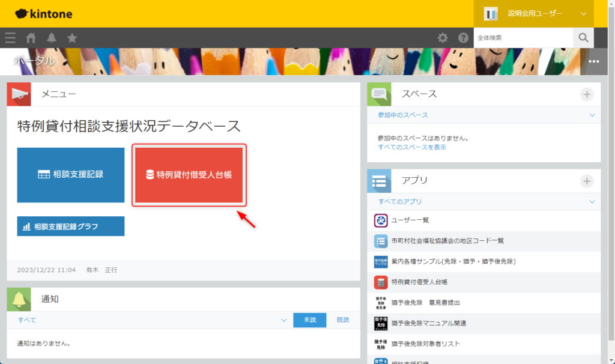This screenshot has height=364, width=615.
Task: Click the すべてのスペースを表示 link
Action: (x=412, y=147)
